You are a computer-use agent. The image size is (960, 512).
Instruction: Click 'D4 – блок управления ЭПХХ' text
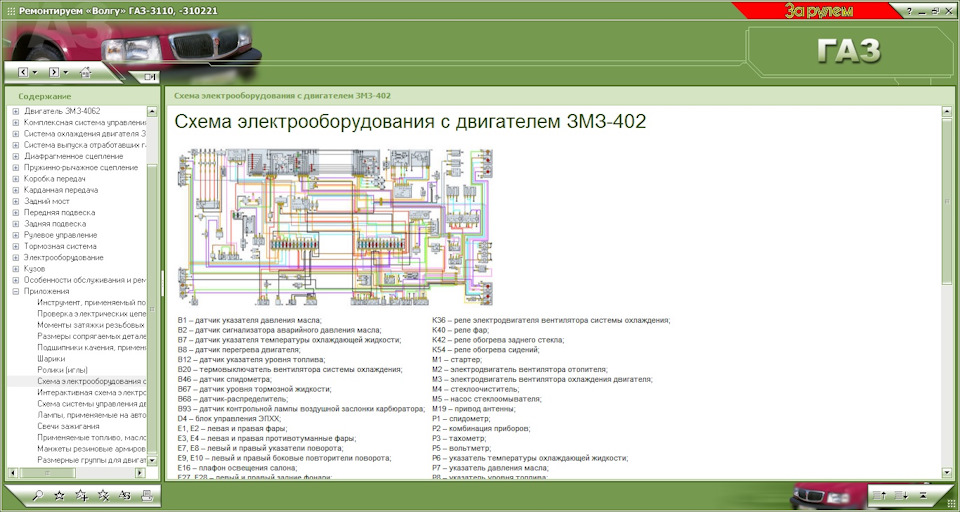230,419
